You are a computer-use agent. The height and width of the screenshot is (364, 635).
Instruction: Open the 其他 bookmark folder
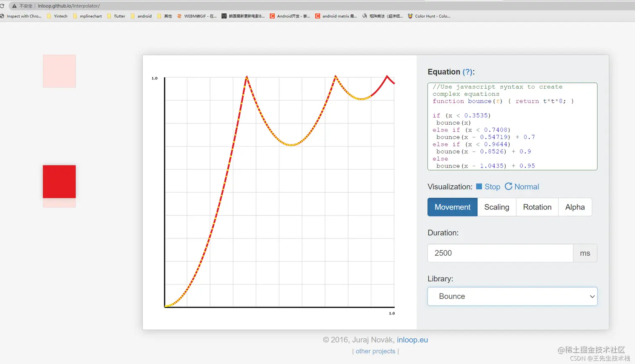(x=165, y=16)
